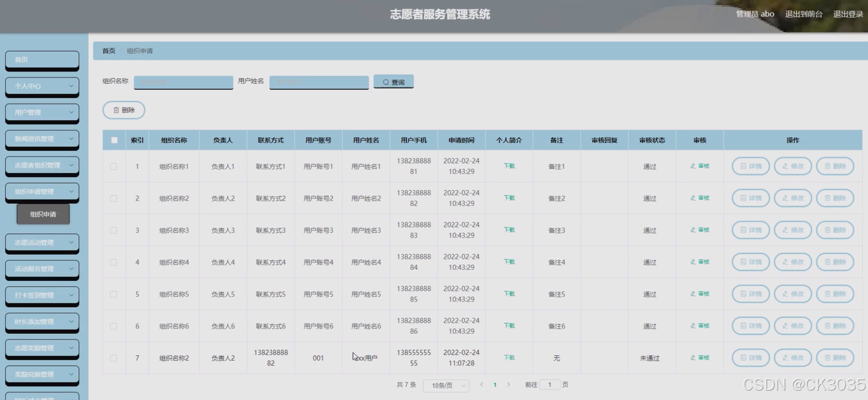Go to previous page with left arrow
Viewport: 868px width, 400px height.
(x=482, y=385)
